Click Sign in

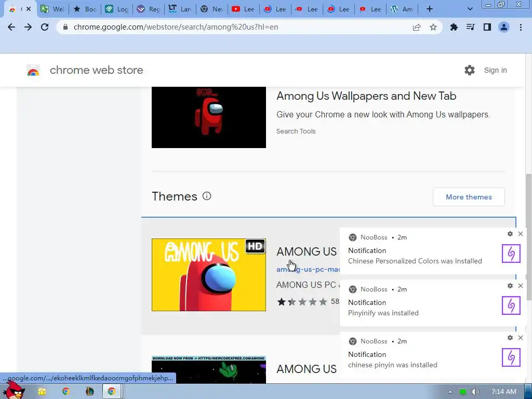495,70
